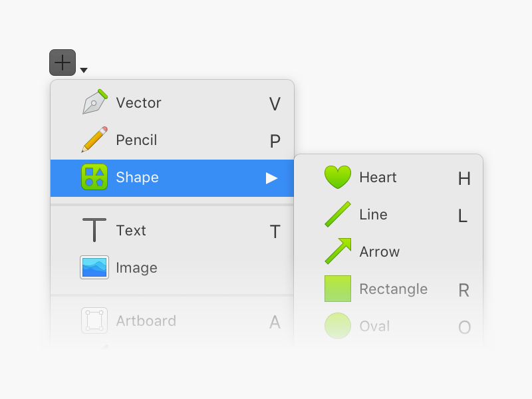Select the green Heart shape icon
532x399 pixels.
pyautogui.click(x=338, y=177)
